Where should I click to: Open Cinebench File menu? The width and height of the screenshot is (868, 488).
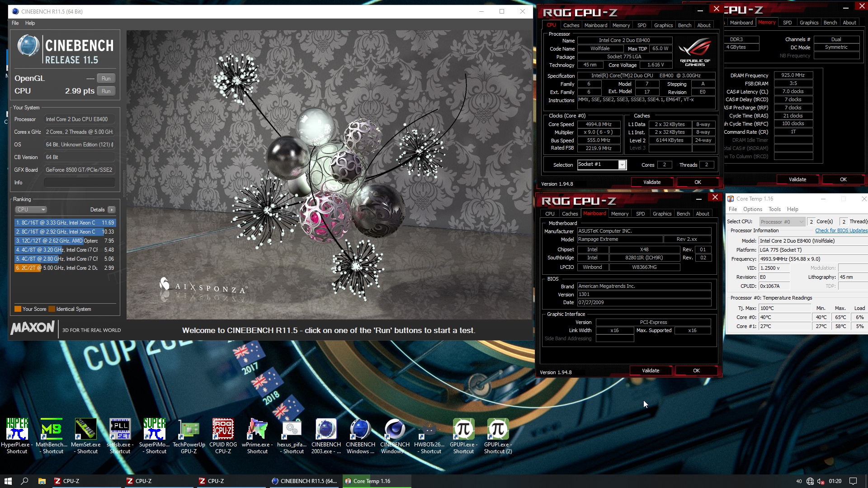tap(15, 23)
